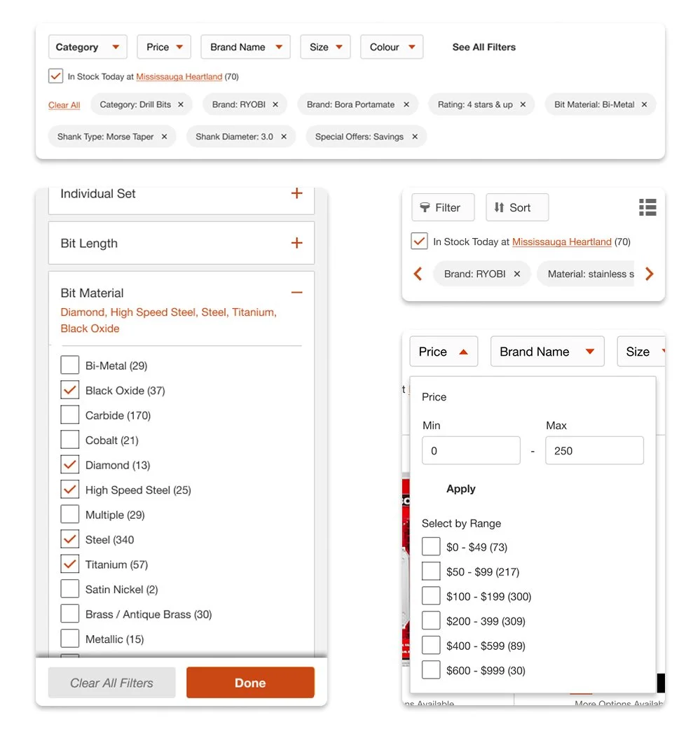
Task: Uncheck In Stock Today in mobile panel
Action: coord(419,242)
